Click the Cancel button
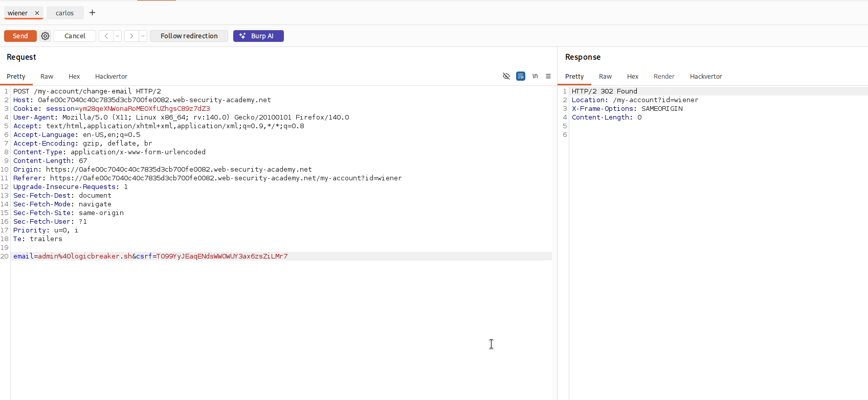Image resolution: width=868 pixels, height=400 pixels. (75, 36)
